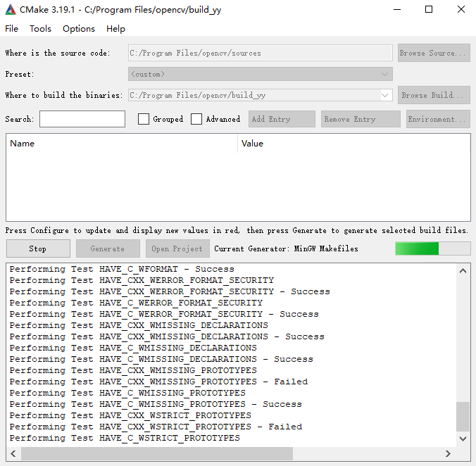This screenshot has width=476, height=466.
Task: Open the Help menu
Action: 115,29
